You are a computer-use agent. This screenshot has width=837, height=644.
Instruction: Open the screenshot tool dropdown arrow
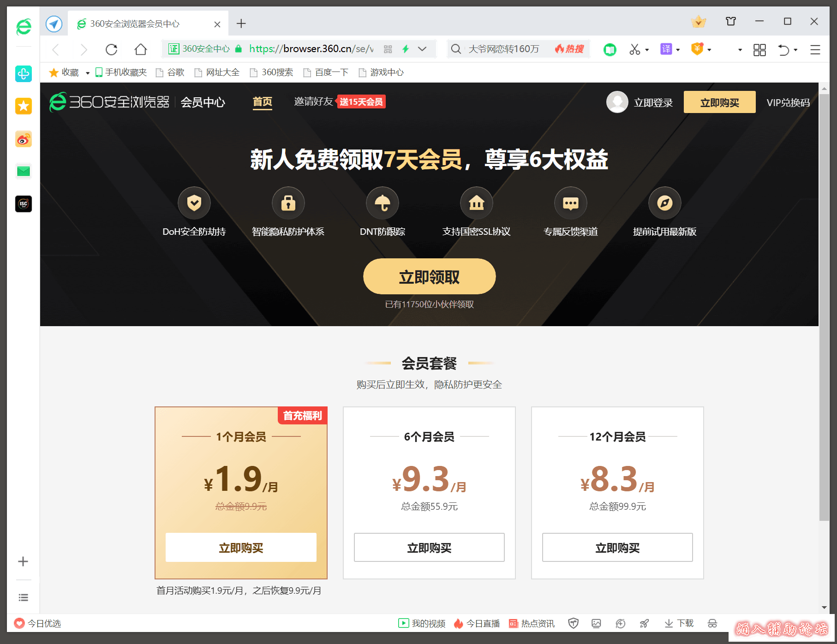(x=647, y=50)
